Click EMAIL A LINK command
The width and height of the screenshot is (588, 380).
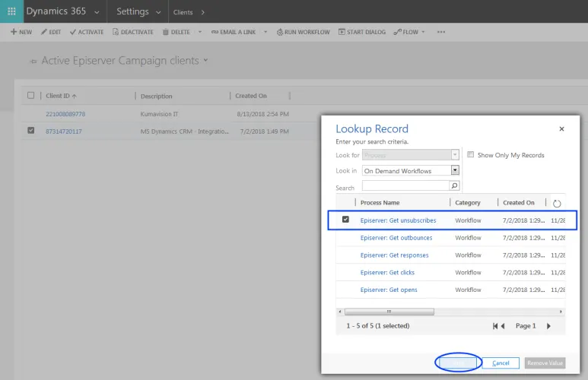click(x=234, y=32)
